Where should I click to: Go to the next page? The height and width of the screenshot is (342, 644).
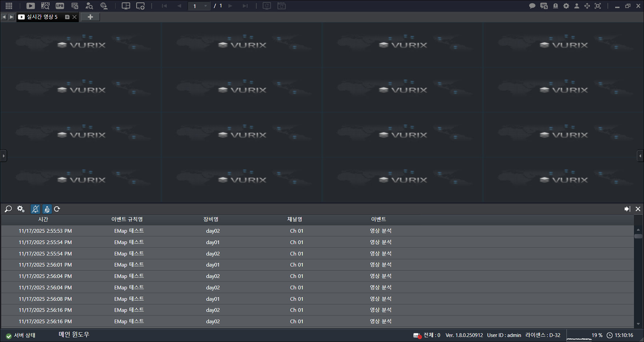coord(230,6)
